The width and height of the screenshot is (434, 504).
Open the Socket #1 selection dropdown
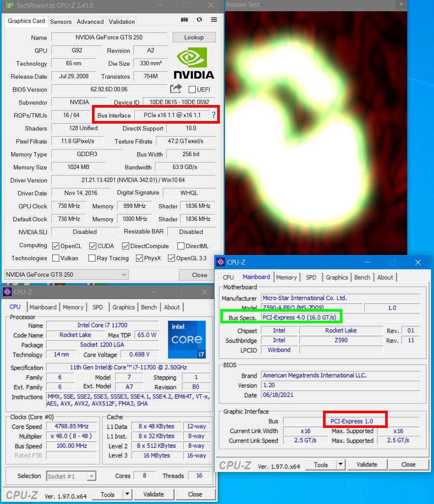pyautogui.click(x=71, y=476)
